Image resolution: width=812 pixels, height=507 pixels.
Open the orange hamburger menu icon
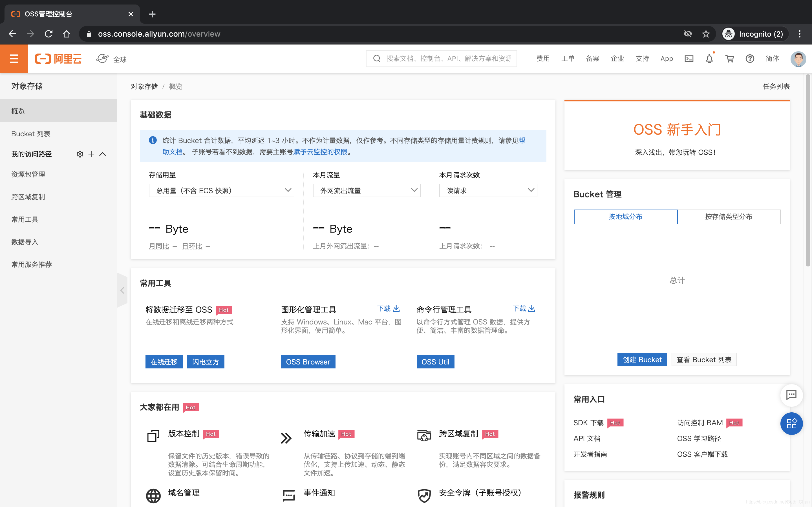click(14, 59)
